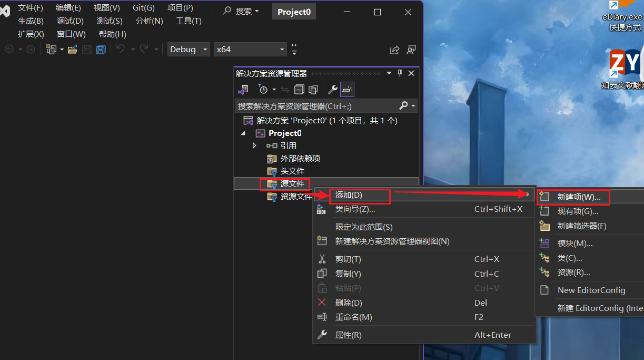Click Collapse All icon in Solution Explorer
The width and height of the screenshot is (644, 360).
(x=299, y=90)
